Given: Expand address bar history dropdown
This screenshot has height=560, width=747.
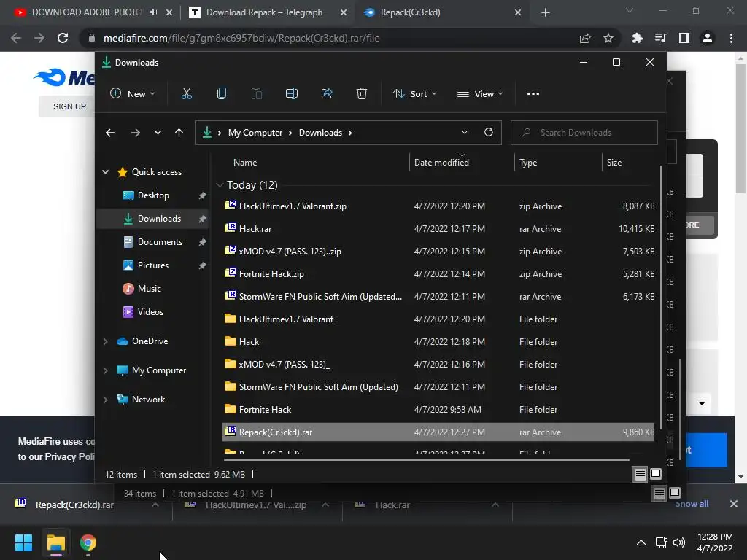Looking at the screenshot, I should pyautogui.click(x=465, y=133).
